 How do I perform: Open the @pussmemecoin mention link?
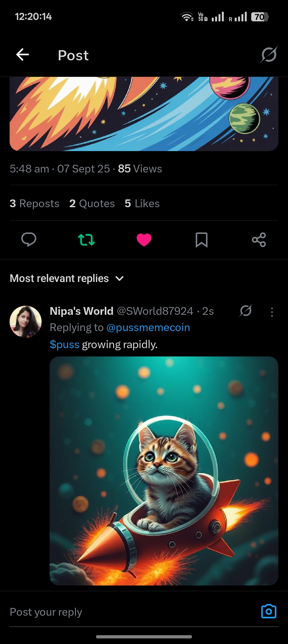(148, 328)
